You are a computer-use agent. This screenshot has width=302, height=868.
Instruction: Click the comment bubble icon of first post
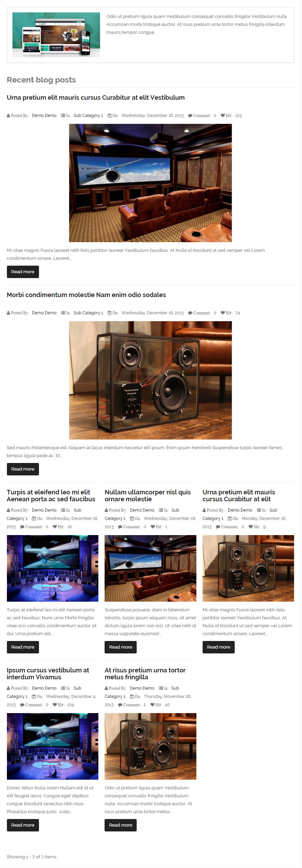pos(190,116)
